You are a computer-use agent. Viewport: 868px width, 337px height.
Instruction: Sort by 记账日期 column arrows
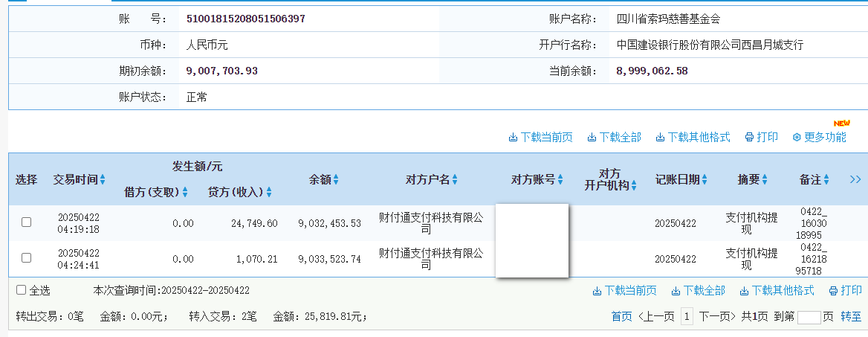(705, 179)
